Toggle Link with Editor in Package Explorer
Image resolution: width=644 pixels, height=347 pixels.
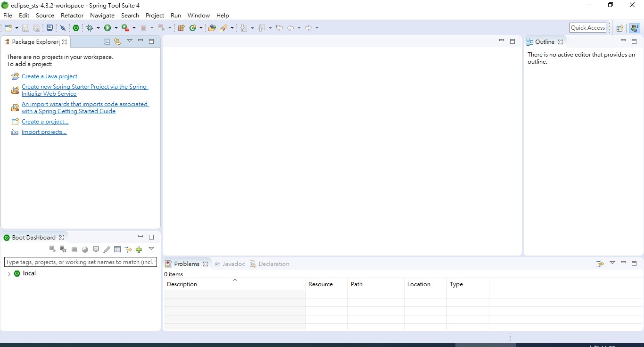pyautogui.click(x=117, y=42)
